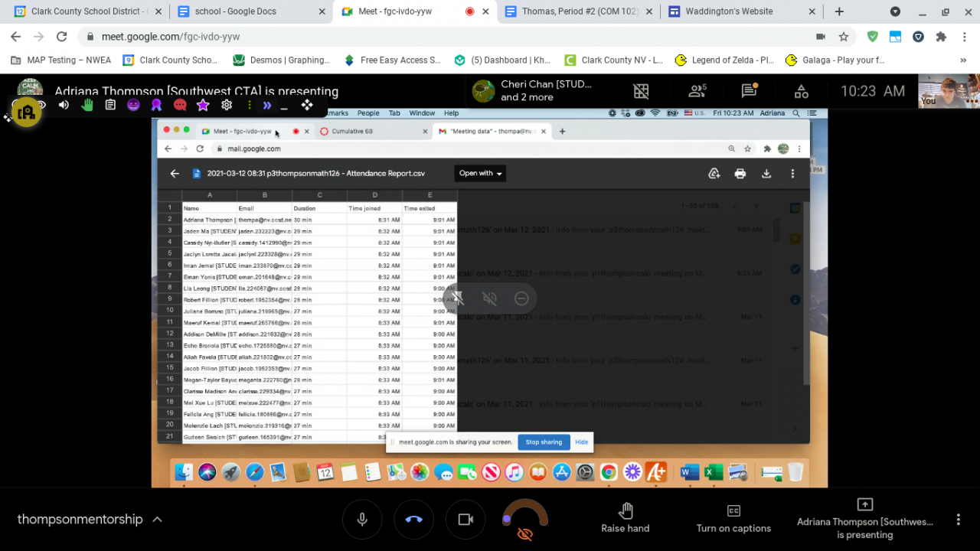Open Meet more options menu

[x=958, y=520]
